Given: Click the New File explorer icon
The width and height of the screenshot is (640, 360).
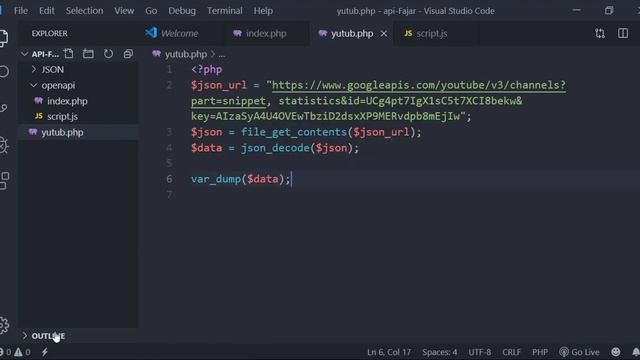Looking at the screenshot, I should [69, 54].
